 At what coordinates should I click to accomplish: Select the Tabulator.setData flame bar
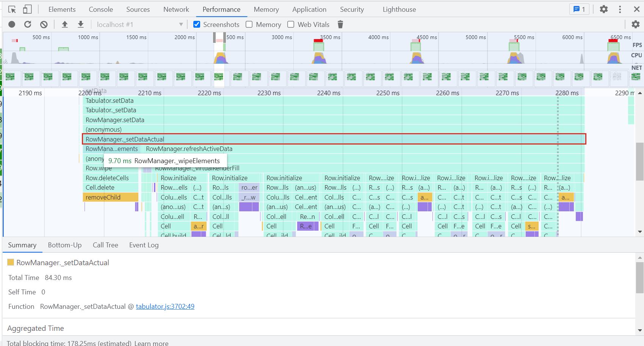tap(334, 101)
